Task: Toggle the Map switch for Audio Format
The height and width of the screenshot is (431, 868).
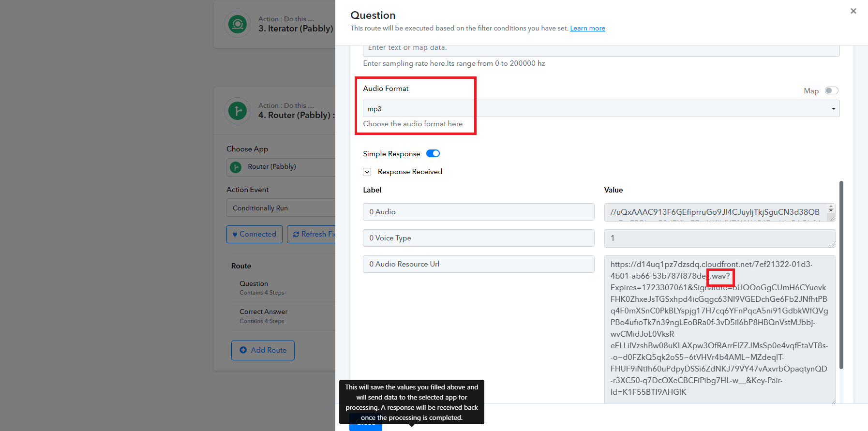Action: 831,90
